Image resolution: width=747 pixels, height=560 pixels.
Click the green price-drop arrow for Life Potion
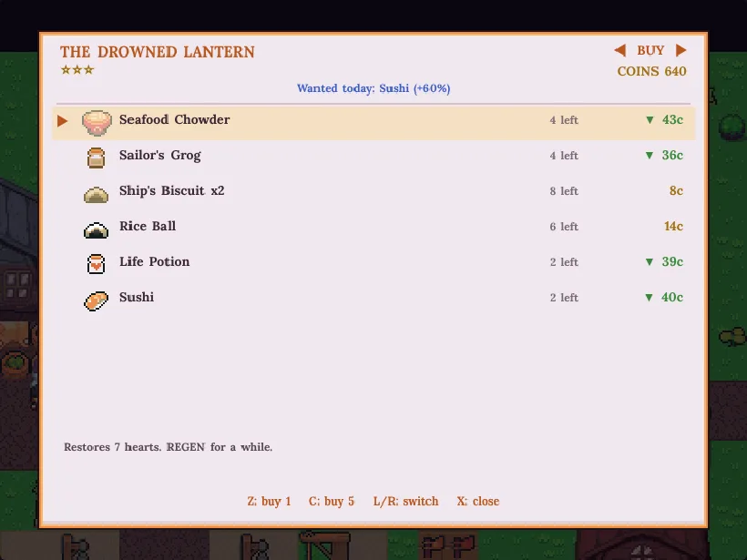pyautogui.click(x=649, y=262)
